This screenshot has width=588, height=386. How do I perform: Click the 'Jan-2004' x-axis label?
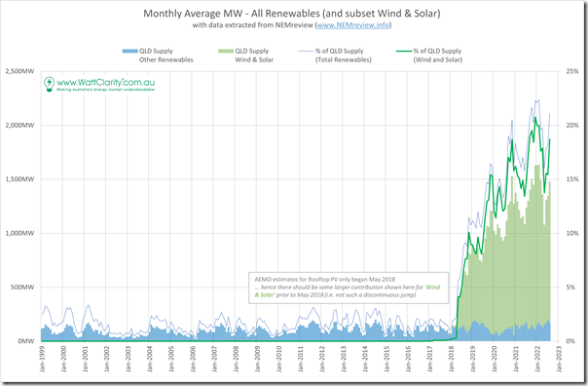150,359
